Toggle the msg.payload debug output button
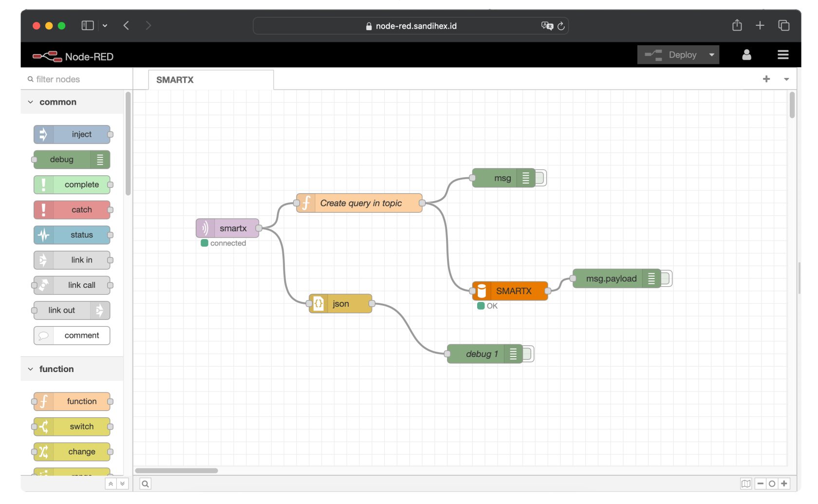 tap(667, 278)
